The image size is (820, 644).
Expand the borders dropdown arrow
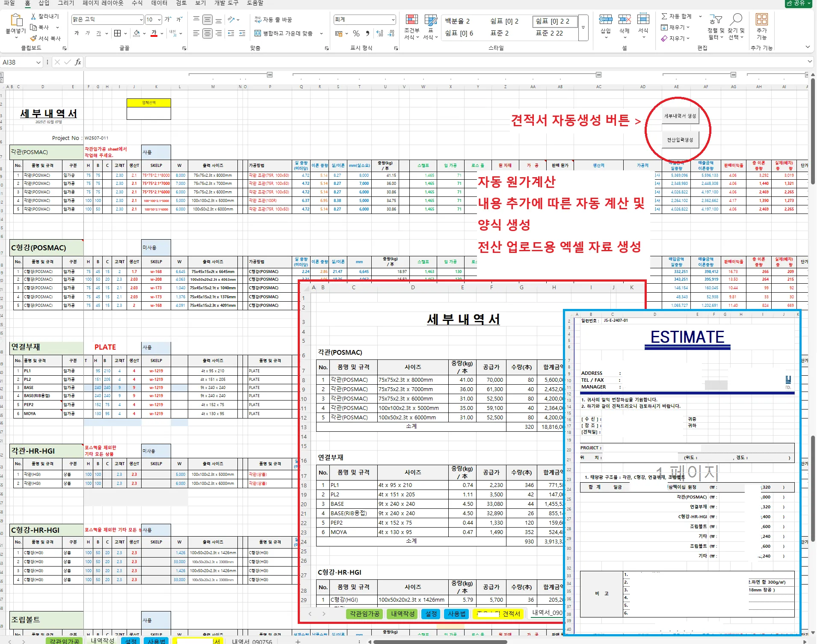pyautogui.click(x=125, y=33)
